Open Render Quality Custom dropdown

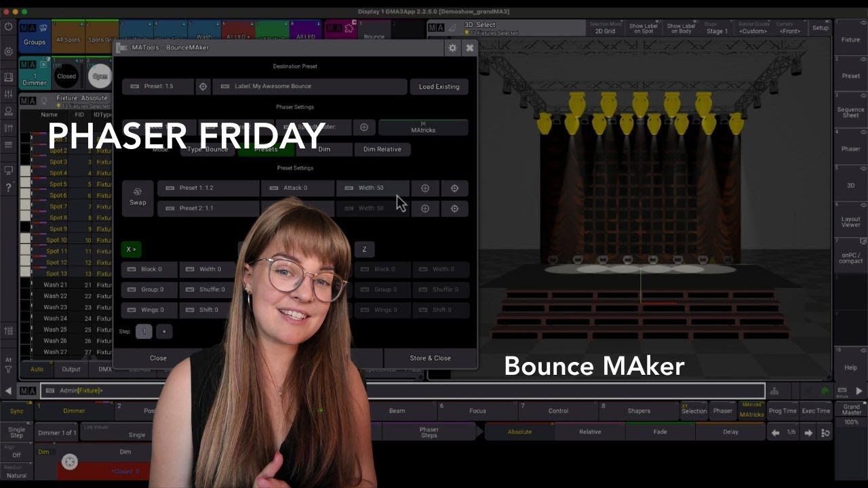[x=753, y=28]
